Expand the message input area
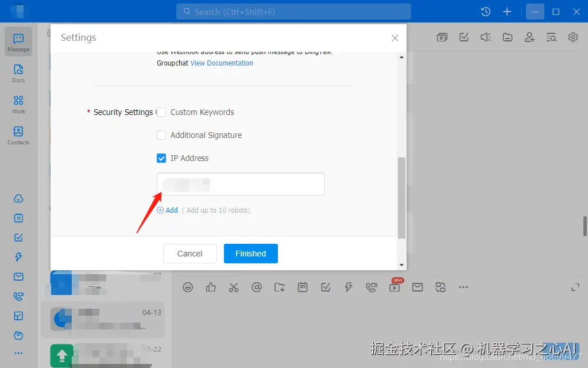588x368 pixels. click(x=575, y=287)
